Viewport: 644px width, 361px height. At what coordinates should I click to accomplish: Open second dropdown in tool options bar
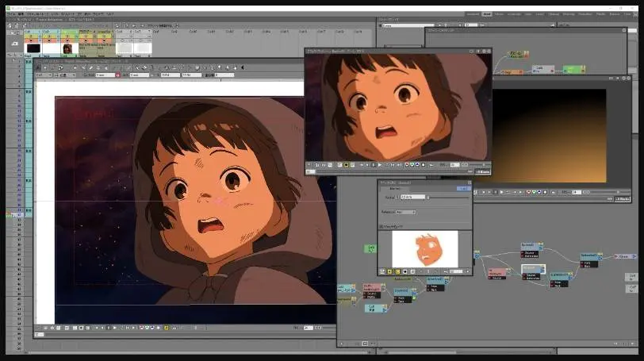64,75
